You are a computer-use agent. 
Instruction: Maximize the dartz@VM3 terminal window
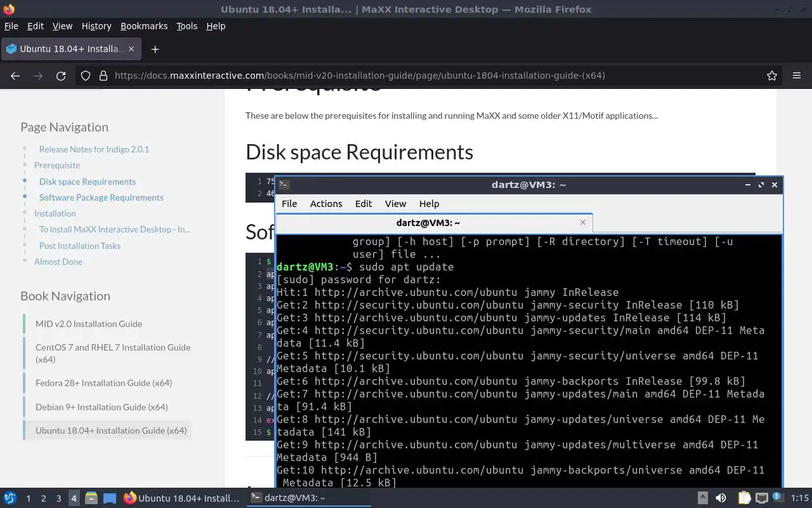coord(761,185)
